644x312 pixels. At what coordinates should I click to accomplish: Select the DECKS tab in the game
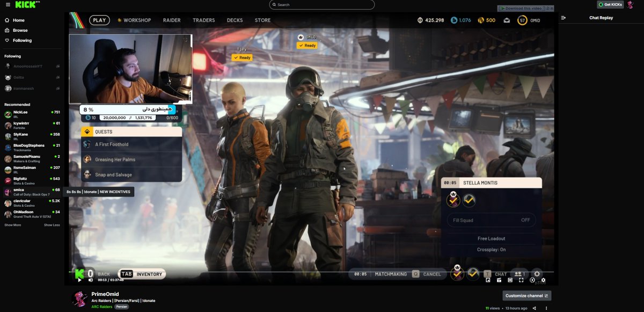pyautogui.click(x=235, y=20)
